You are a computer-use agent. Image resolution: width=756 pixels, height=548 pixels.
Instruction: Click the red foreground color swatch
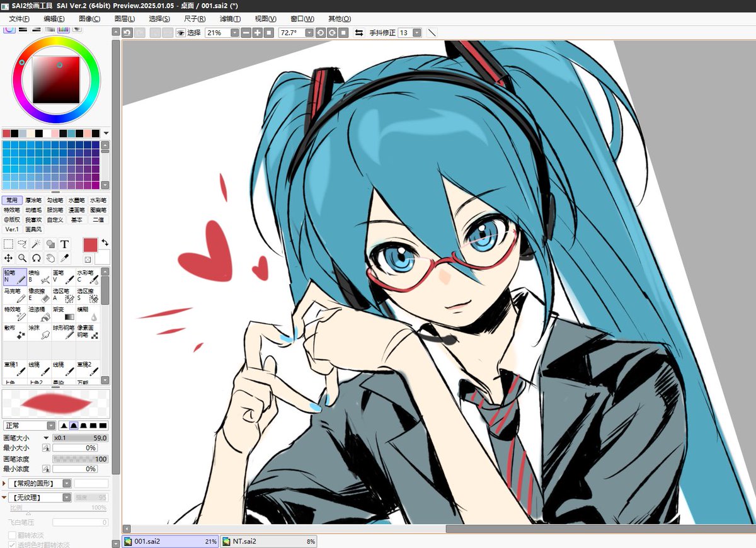tap(90, 244)
